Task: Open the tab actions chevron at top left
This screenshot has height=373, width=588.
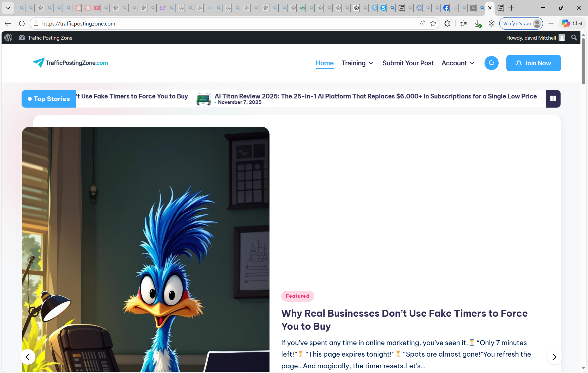Action: pos(8,8)
